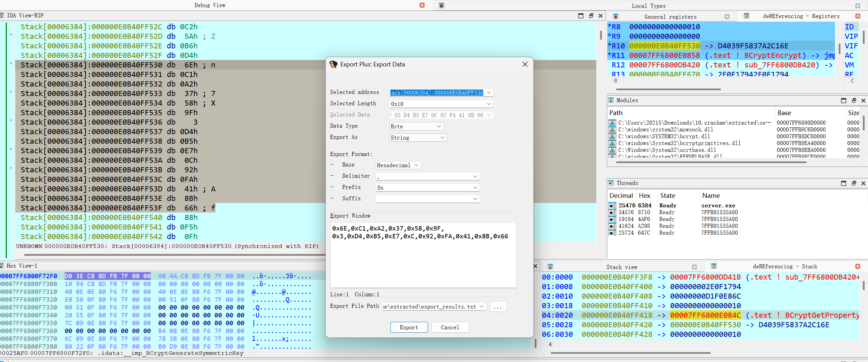Float the Threads panel
Viewport: 868px width, 362px height.
pos(854,183)
